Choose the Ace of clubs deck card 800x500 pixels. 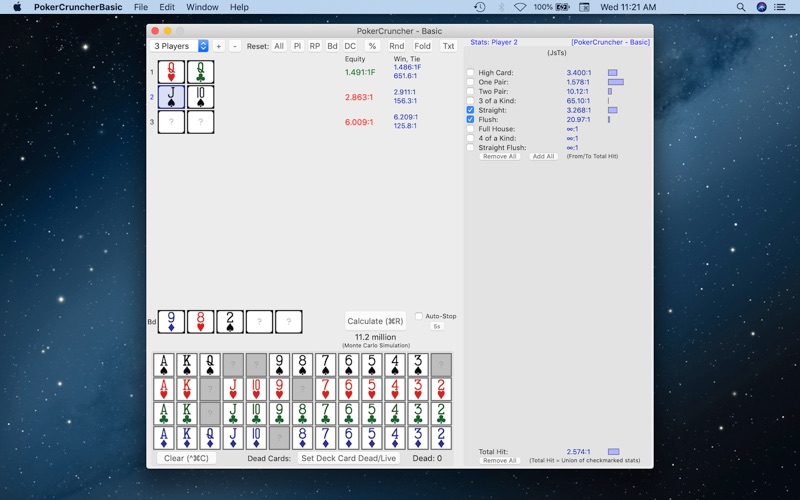pos(164,413)
